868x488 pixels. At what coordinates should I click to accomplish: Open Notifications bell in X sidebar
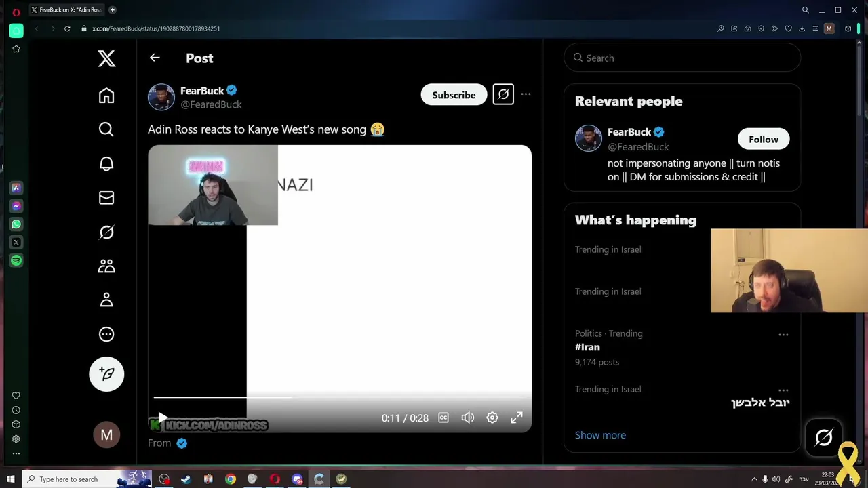[106, 164]
